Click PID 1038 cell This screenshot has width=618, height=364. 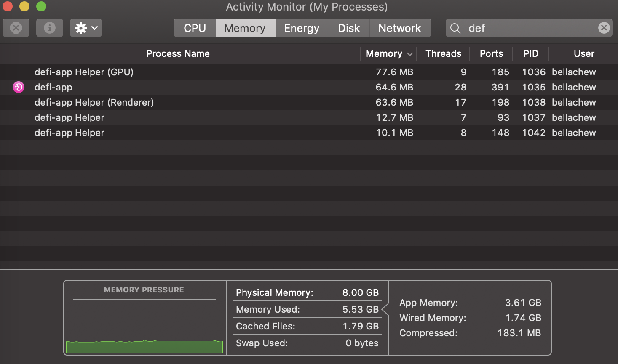(534, 102)
